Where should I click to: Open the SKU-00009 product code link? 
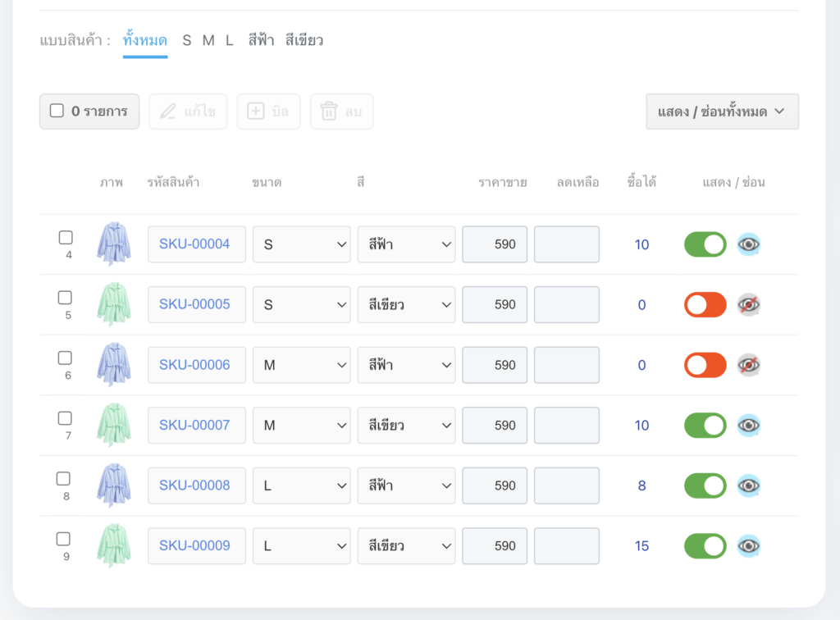[195, 545]
